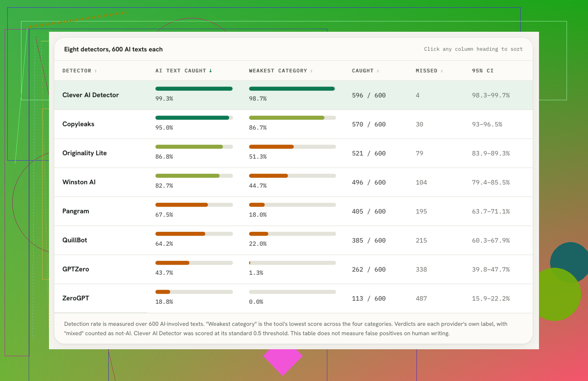Viewport: 588px width, 381px height.
Task: Click the 60.3–67.9% confidence interval
Action: (491, 241)
